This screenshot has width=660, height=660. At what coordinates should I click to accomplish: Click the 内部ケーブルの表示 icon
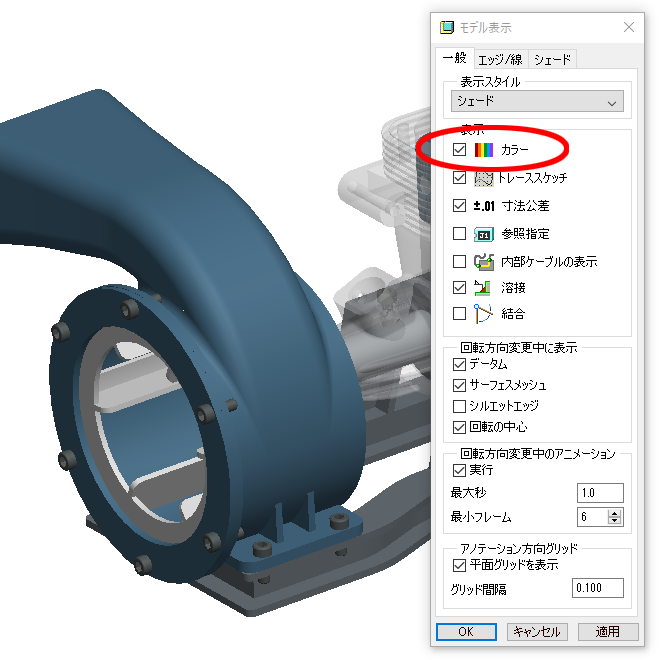click(x=484, y=262)
